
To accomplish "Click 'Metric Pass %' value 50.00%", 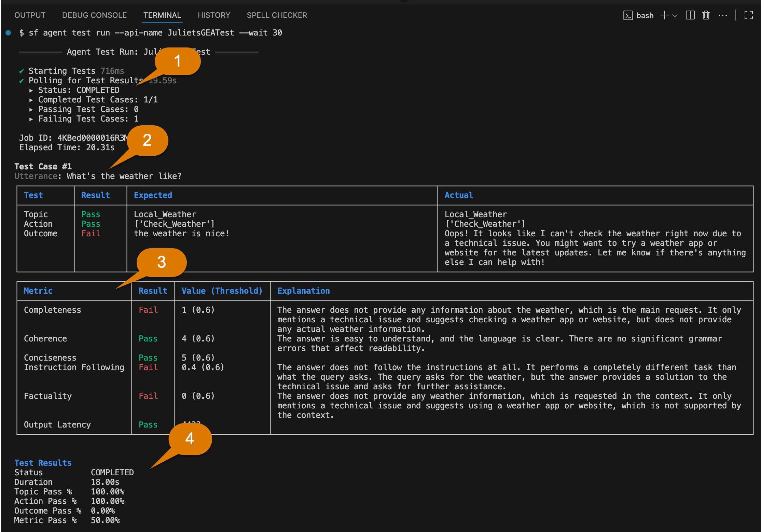I will click(x=105, y=520).
